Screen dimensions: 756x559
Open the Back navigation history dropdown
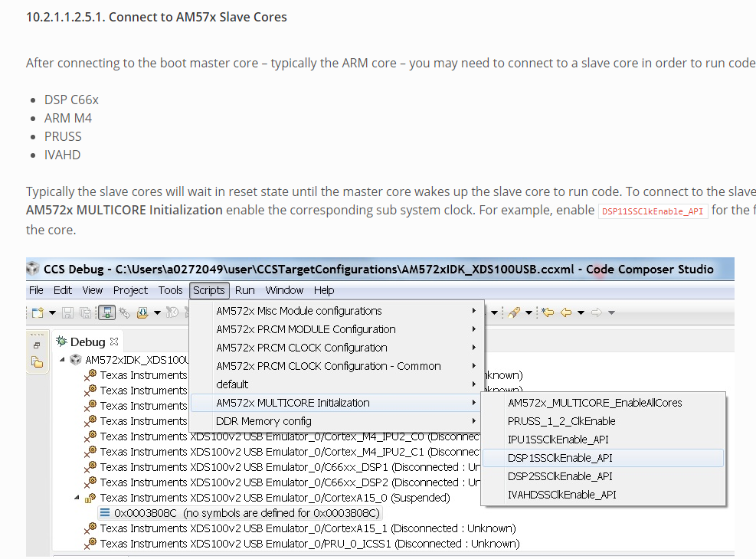581,312
